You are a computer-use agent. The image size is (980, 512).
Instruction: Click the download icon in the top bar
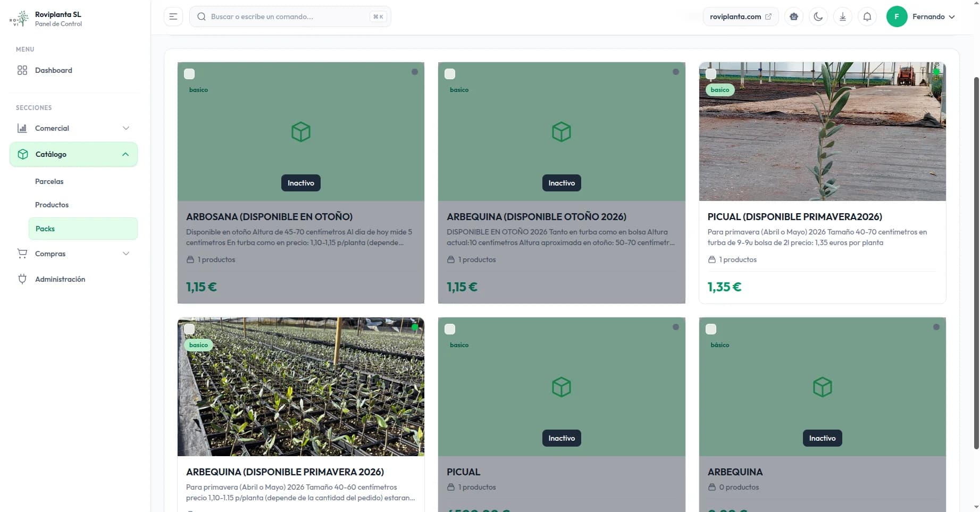click(843, 16)
